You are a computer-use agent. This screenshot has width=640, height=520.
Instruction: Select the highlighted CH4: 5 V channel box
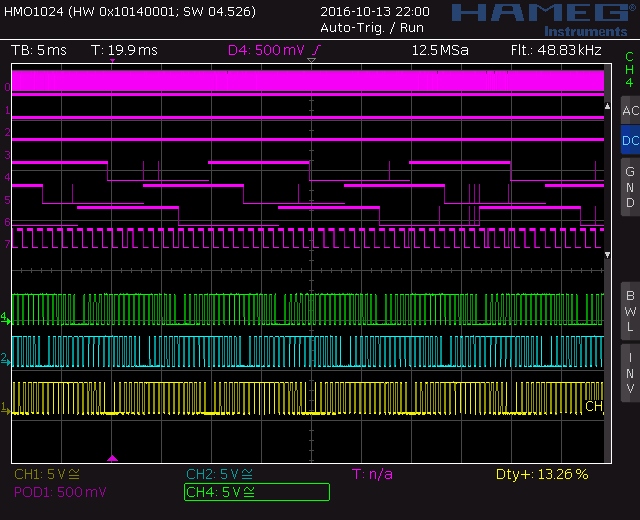click(x=257, y=492)
